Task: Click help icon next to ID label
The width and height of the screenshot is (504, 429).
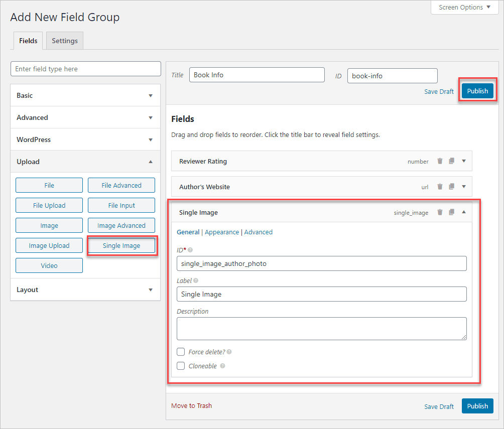Action: click(190, 250)
